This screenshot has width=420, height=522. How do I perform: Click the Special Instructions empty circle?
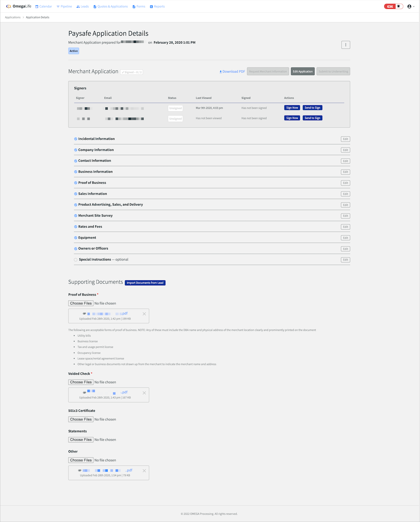(x=76, y=260)
